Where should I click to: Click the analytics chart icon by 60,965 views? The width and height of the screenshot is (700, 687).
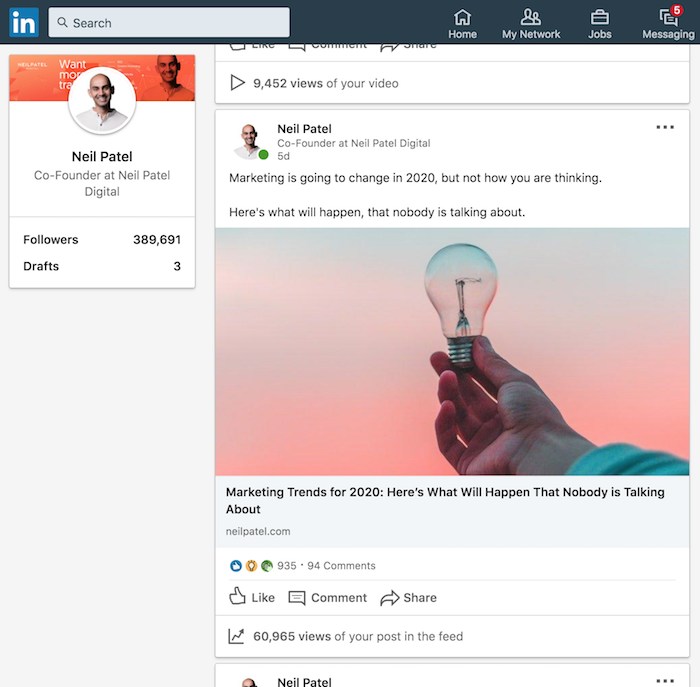click(236, 636)
